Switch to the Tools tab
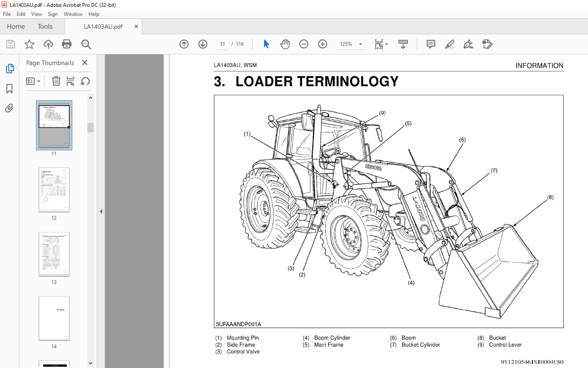This screenshot has width=588, height=368. coord(45,27)
